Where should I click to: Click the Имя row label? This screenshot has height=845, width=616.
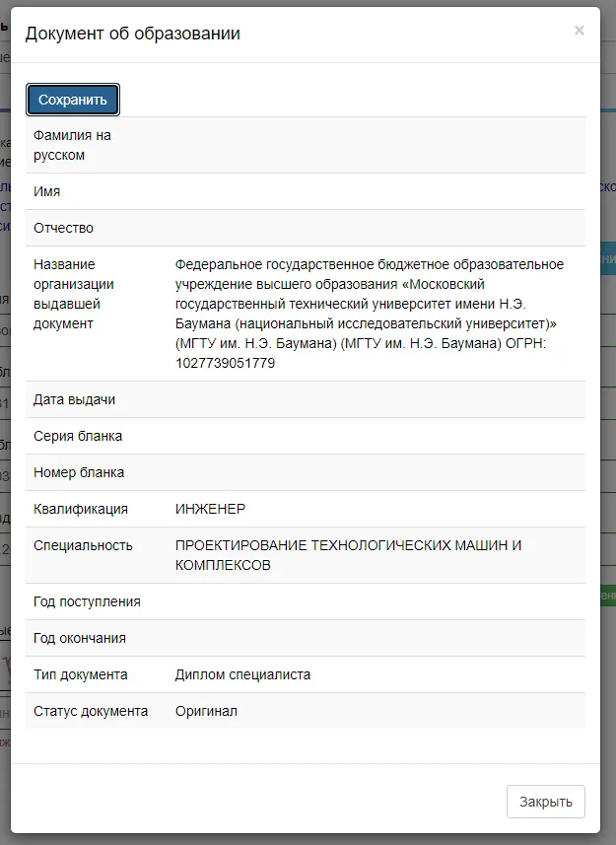point(47,191)
